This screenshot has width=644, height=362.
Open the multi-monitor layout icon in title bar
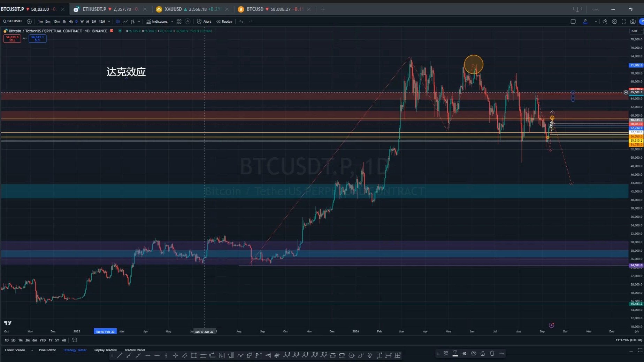click(x=577, y=9)
